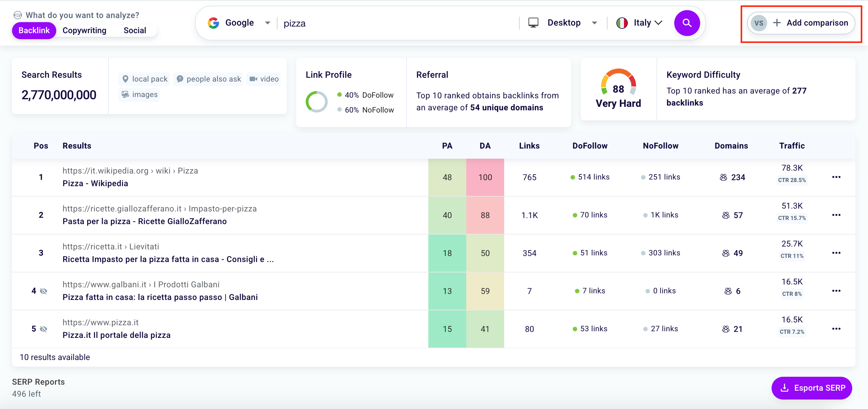Select the local pack SERP feature chip
Screen dimensions: 868x409
tap(145, 79)
